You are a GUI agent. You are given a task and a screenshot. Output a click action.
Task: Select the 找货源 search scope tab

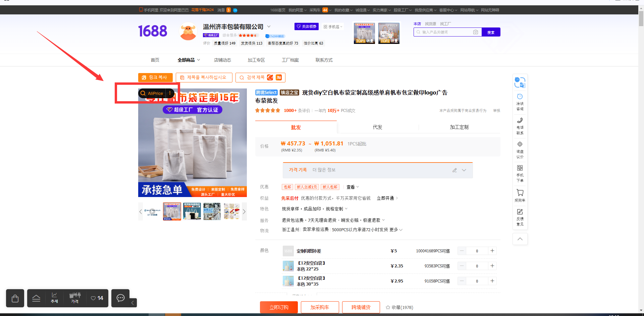click(x=430, y=24)
